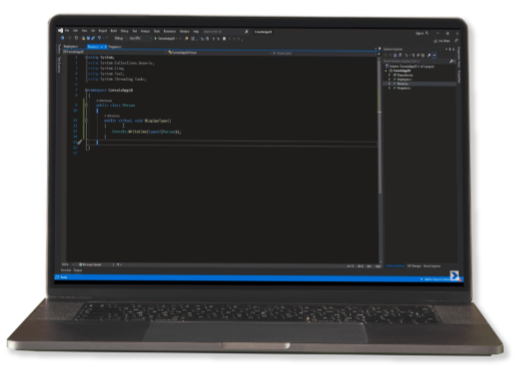Click the Open File folder icon
520x378 pixels.
(x=83, y=38)
